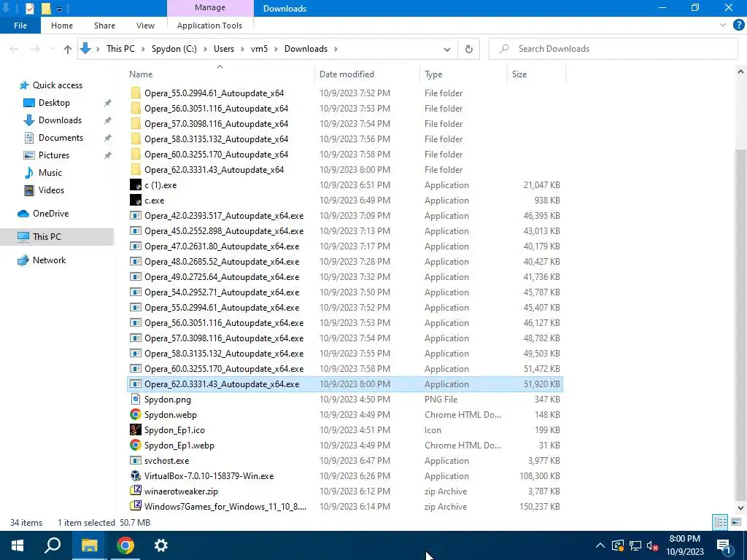This screenshot has height=560, width=747.
Task: Expand chevron after vm5 in path
Action: 276,49
